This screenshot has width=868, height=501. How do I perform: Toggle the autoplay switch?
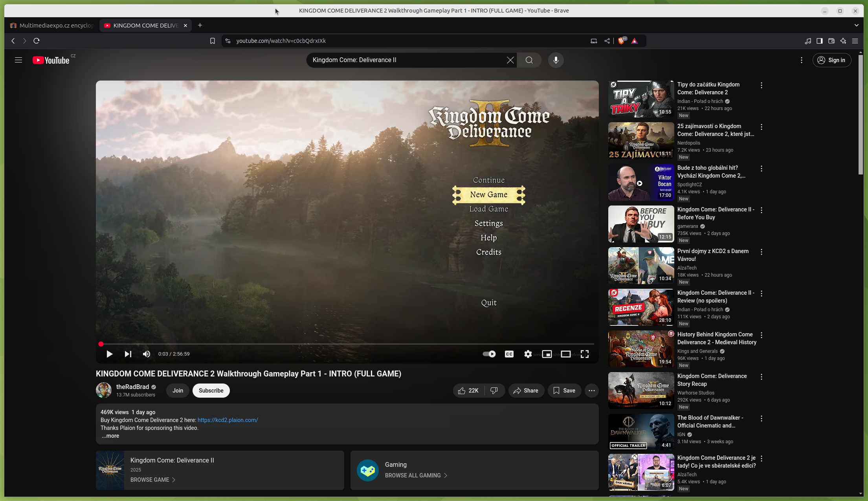click(489, 354)
